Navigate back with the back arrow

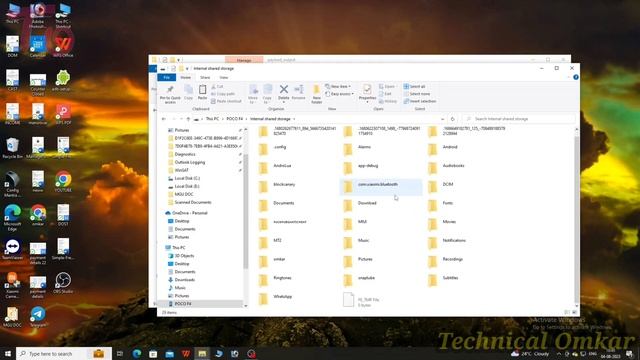click(x=164, y=119)
